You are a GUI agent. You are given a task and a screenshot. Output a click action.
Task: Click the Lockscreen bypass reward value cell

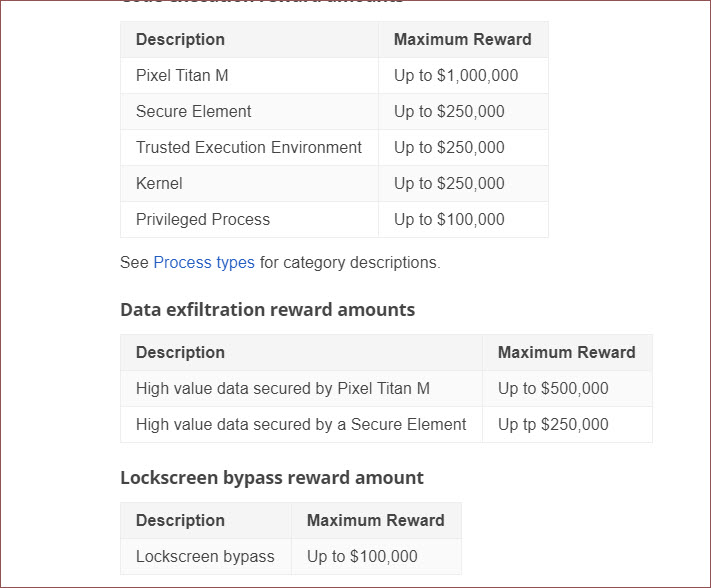coord(362,557)
